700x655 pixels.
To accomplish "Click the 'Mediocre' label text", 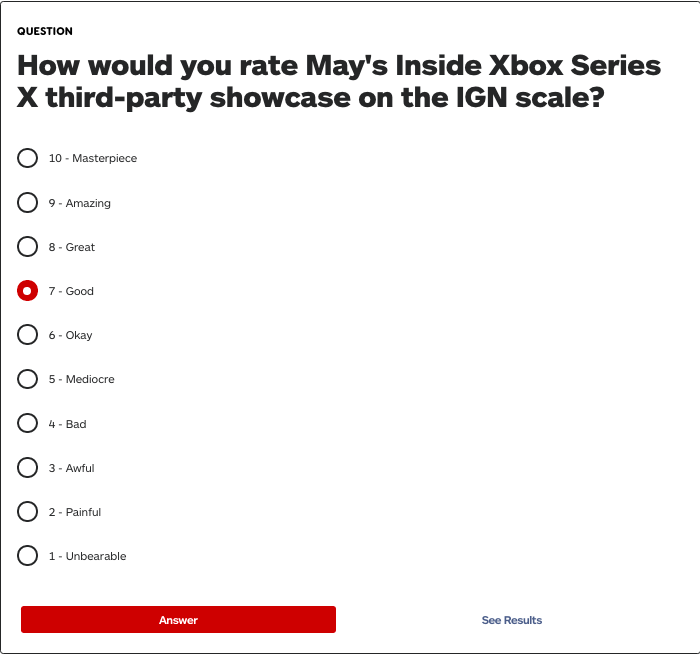I will [90, 379].
